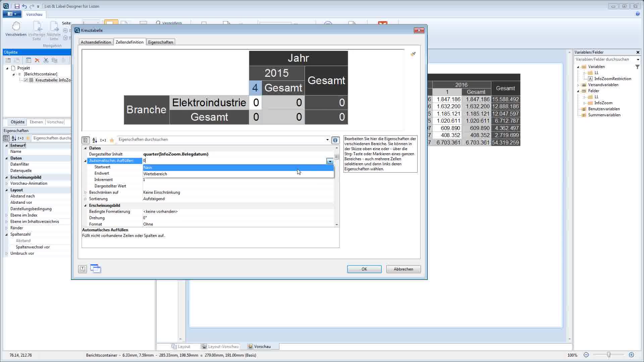Click the zoom out minus button

586,355
